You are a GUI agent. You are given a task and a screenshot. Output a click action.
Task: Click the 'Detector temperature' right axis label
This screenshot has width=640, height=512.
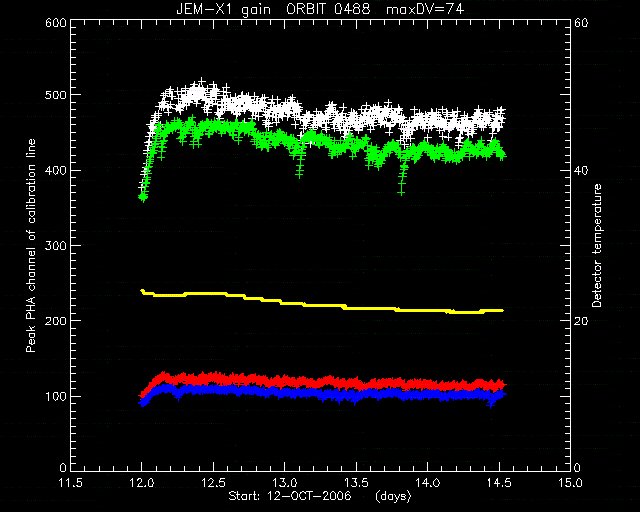597,246
